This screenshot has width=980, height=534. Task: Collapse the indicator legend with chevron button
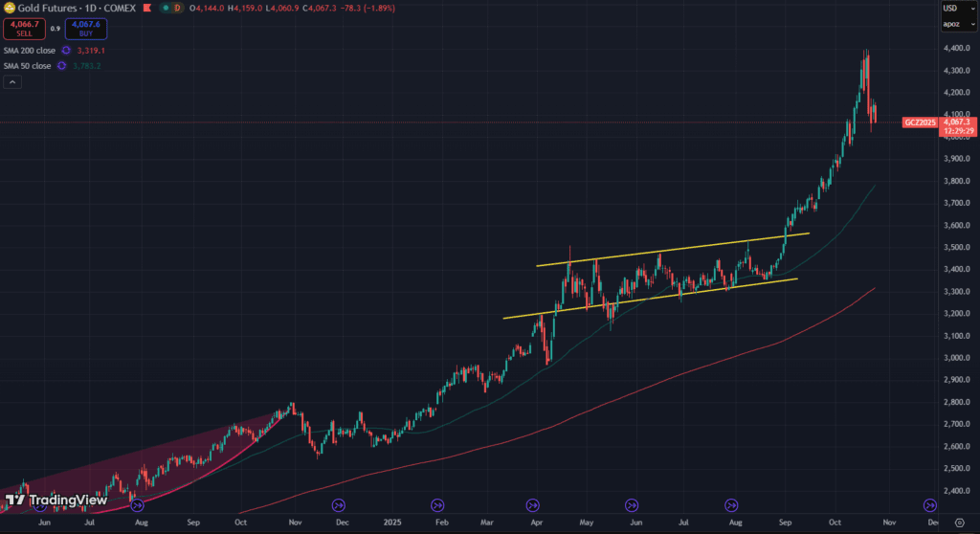[x=12, y=83]
